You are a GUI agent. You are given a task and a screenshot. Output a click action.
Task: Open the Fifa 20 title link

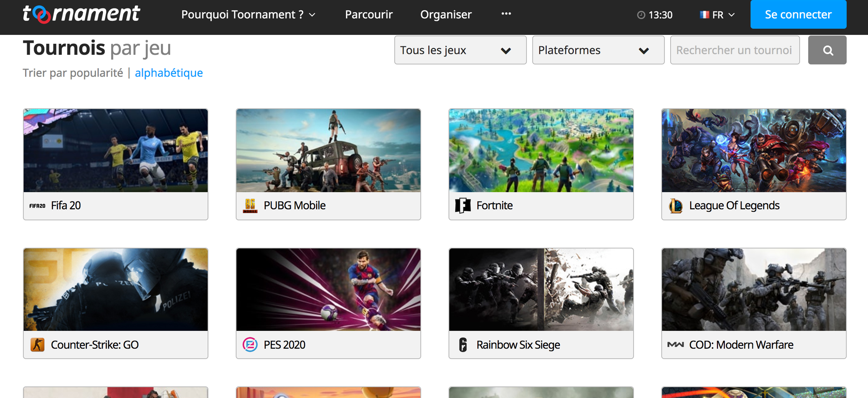tap(66, 206)
